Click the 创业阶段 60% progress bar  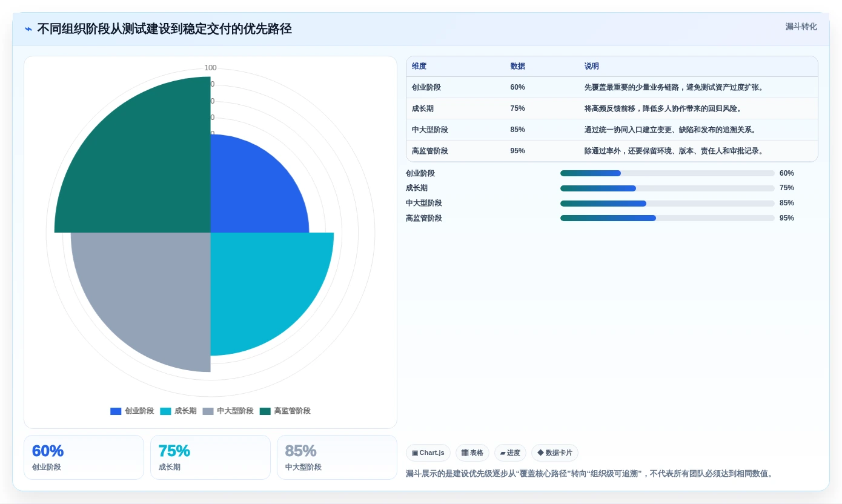pyautogui.click(x=668, y=173)
